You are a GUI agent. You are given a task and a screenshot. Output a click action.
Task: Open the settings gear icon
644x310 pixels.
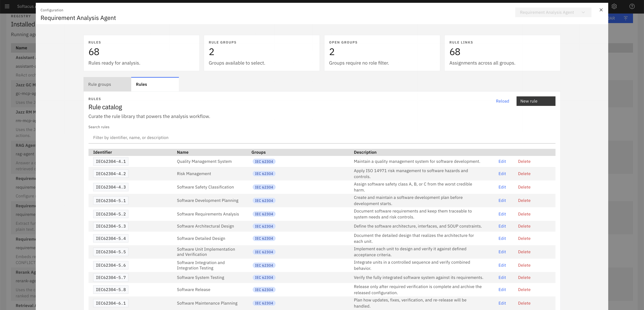[x=614, y=7]
